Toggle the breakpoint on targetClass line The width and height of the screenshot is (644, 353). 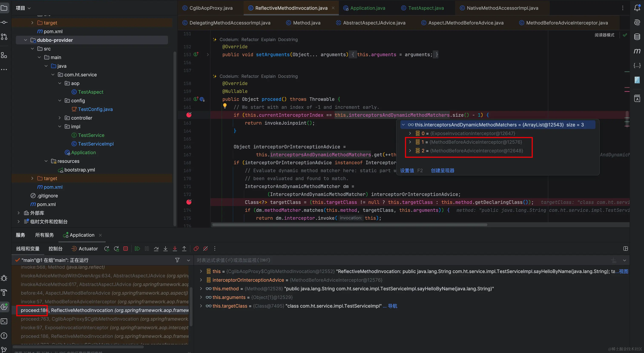tap(189, 202)
